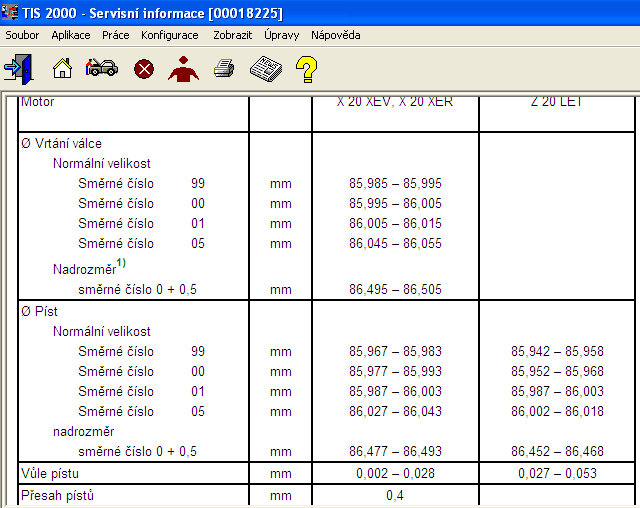The width and height of the screenshot is (640, 508).
Task: Open the Aplikace menu
Action: point(71,35)
